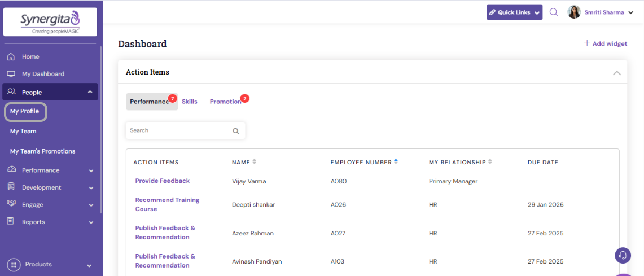Click the name Avinash Pandiyan

[257, 261]
